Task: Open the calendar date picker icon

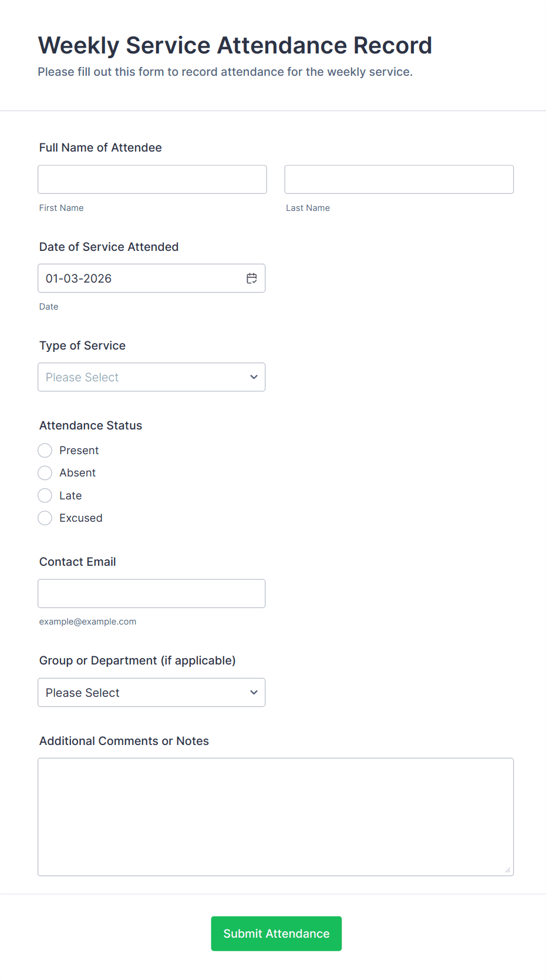Action: tap(252, 278)
